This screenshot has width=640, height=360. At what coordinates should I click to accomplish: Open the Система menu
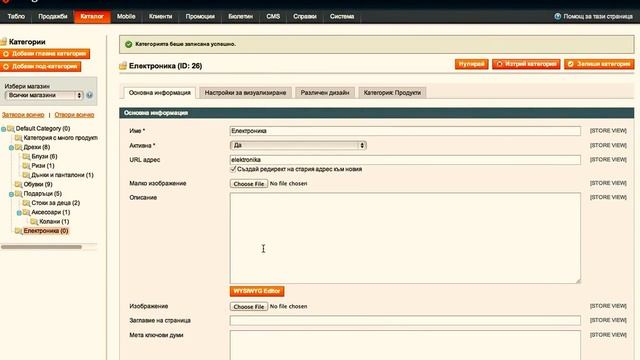tap(342, 16)
